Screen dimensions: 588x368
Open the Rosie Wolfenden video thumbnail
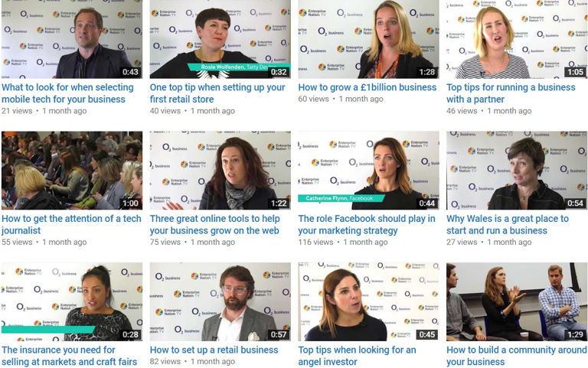[220, 39]
